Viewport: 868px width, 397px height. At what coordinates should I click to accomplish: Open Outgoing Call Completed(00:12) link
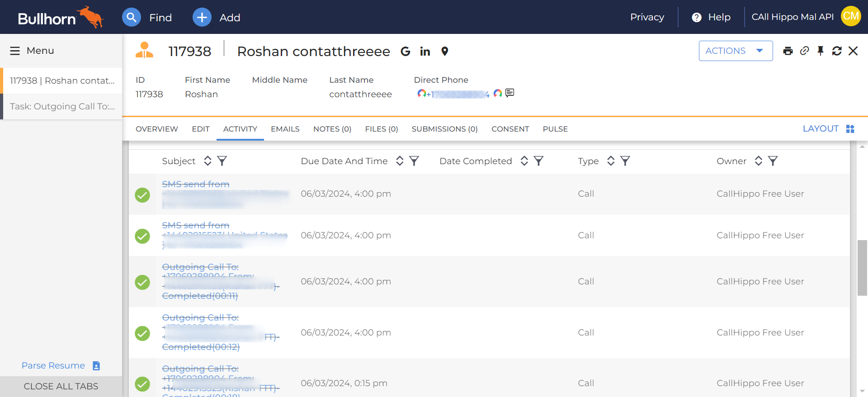click(x=221, y=332)
